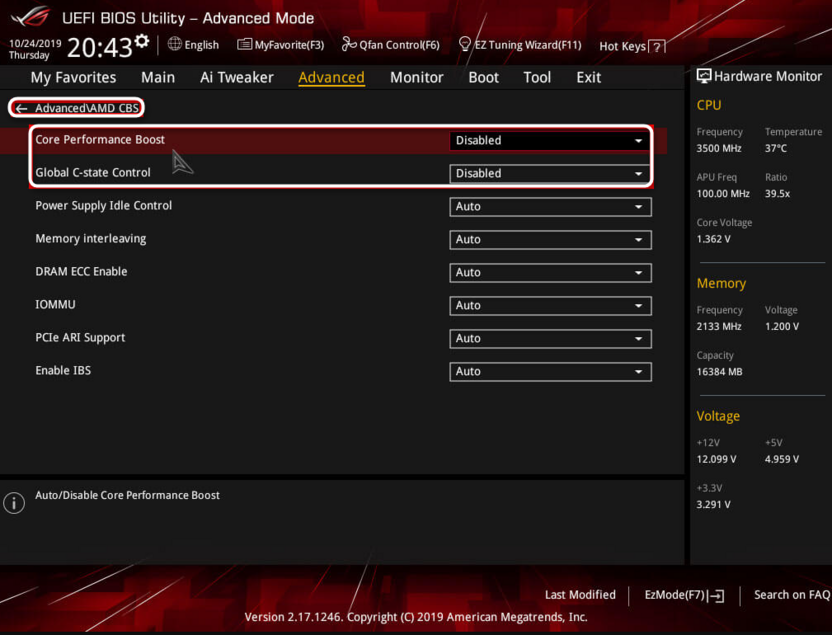832x635 pixels.
Task: Click the 3500 MHz CPU frequency value
Action: point(719,149)
